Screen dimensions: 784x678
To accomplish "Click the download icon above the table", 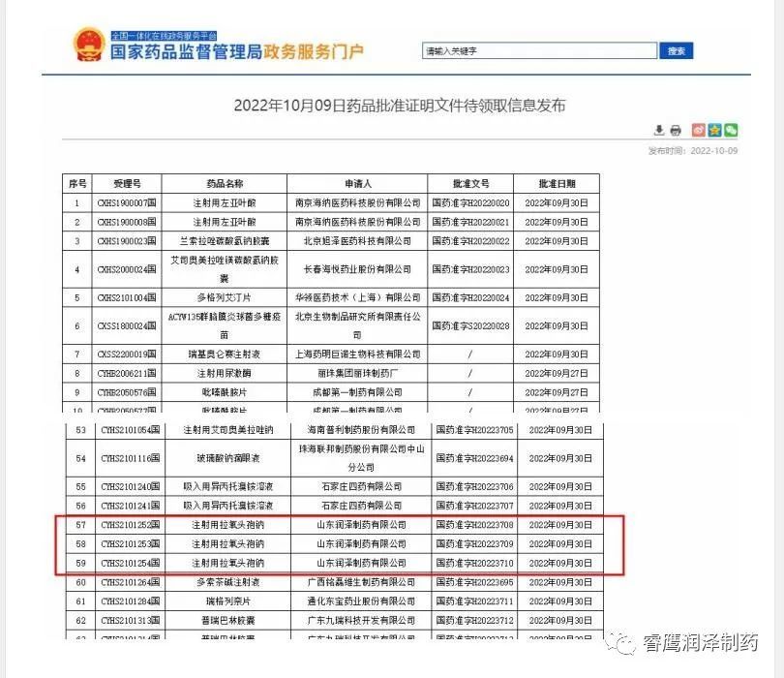I will 659,131.
